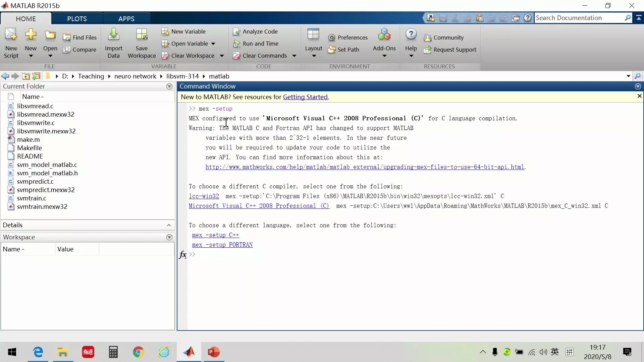Open the Preferences gear icon
Screen dimensions: 644x362
tap(332, 38)
